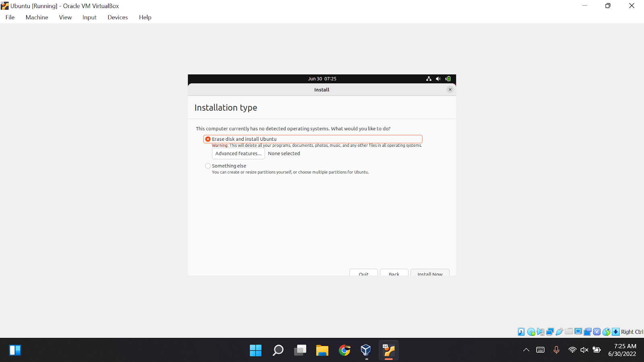Open the View menu
The width and height of the screenshot is (644, 362).
[x=65, y=17]
